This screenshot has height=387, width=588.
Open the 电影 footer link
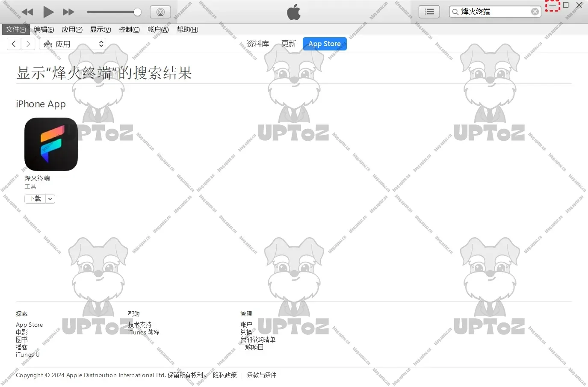pyautogui.click(x=22, y=332)
